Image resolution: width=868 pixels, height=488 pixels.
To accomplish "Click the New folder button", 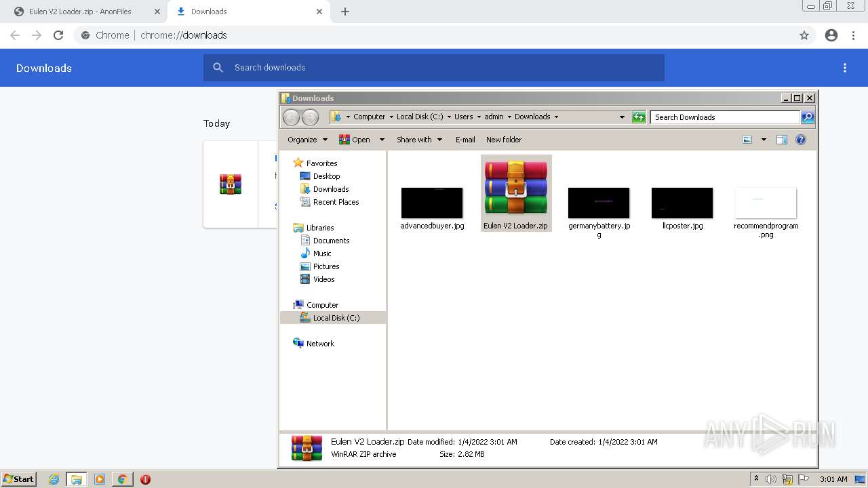I will pyautogui.click(x=504, y=140).
